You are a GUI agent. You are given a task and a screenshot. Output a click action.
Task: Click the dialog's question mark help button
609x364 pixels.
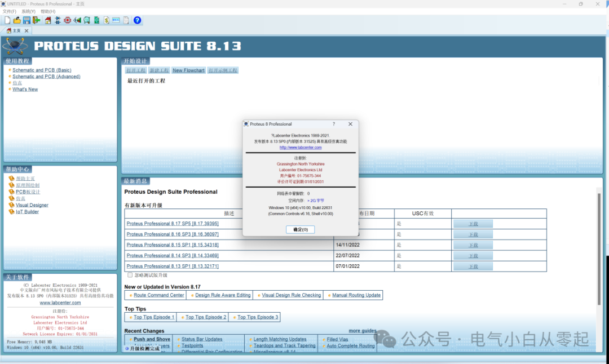tap(334, 124)
